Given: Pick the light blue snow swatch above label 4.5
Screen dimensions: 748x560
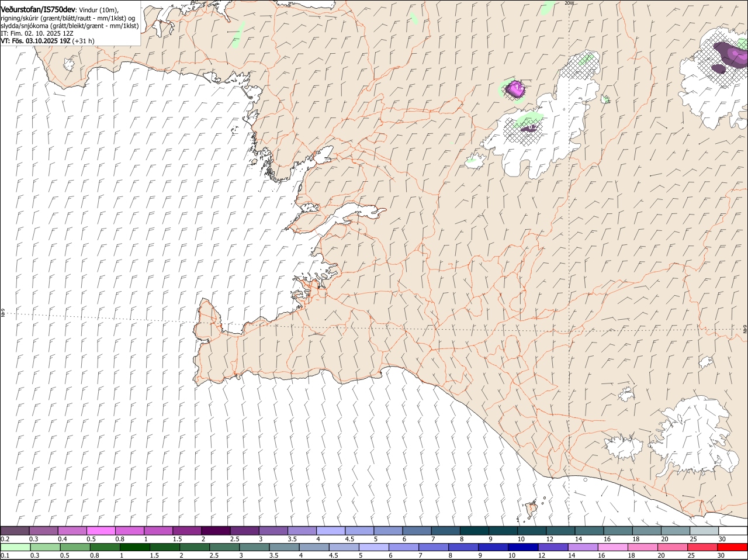Looking at the screenshot, I should point(359,530).
